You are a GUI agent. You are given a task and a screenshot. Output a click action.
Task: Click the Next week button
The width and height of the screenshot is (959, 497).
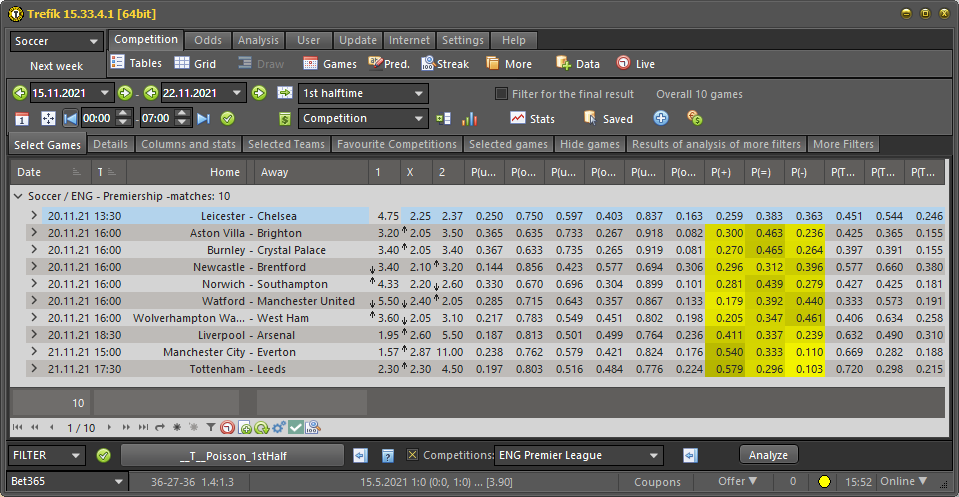click(x=56, y=66)
